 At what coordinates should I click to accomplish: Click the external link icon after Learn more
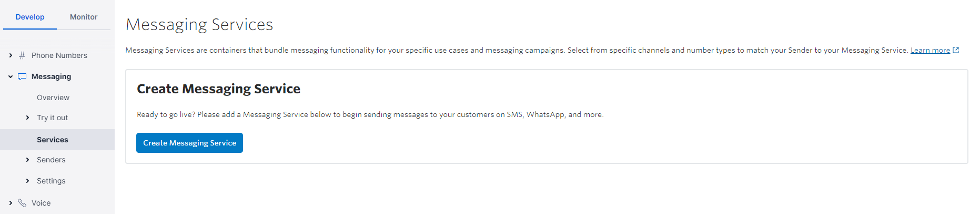(x=956, y=50)
